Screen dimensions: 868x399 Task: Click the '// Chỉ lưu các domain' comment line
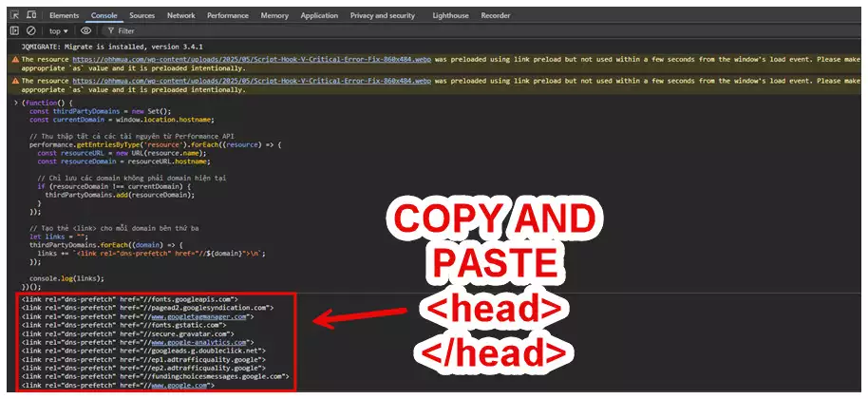[132, 179]
